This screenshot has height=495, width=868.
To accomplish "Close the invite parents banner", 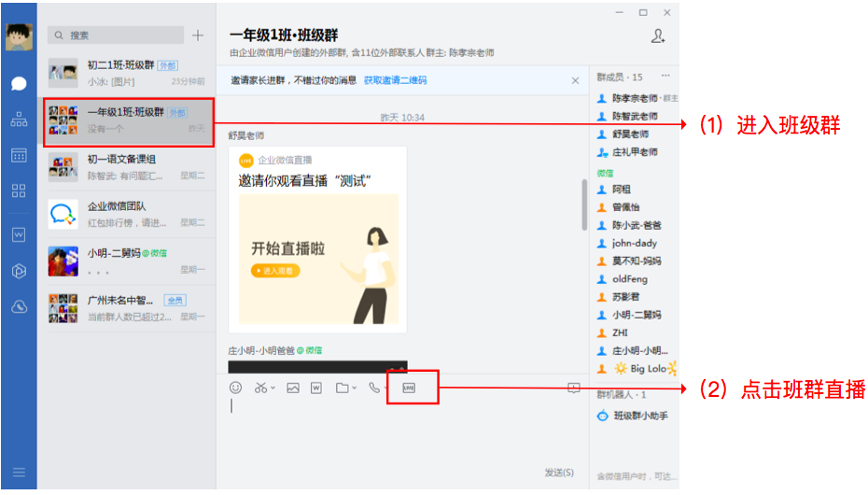I will (575, 81).
